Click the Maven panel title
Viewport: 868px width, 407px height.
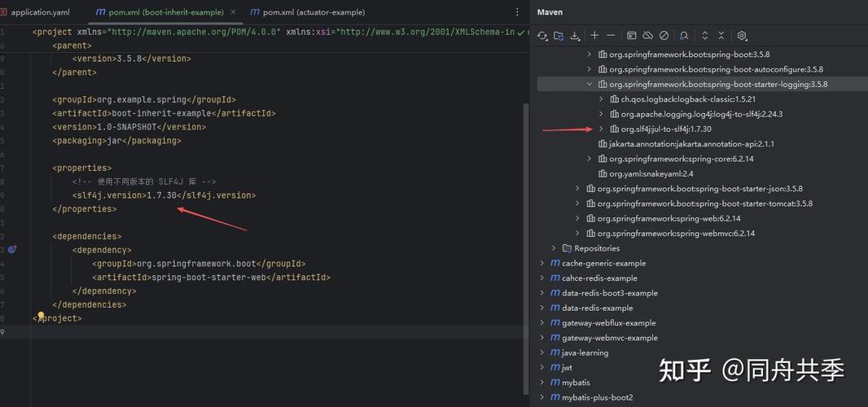550,12
